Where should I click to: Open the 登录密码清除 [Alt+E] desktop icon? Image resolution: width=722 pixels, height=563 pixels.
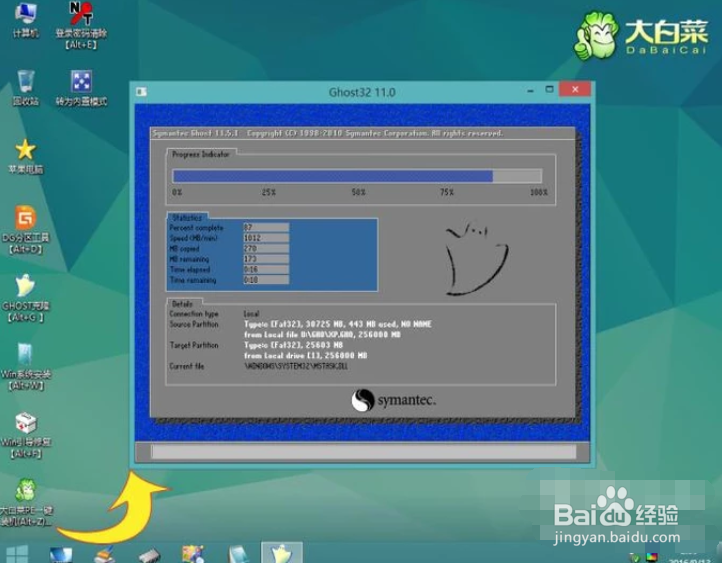tap(82, 25)
